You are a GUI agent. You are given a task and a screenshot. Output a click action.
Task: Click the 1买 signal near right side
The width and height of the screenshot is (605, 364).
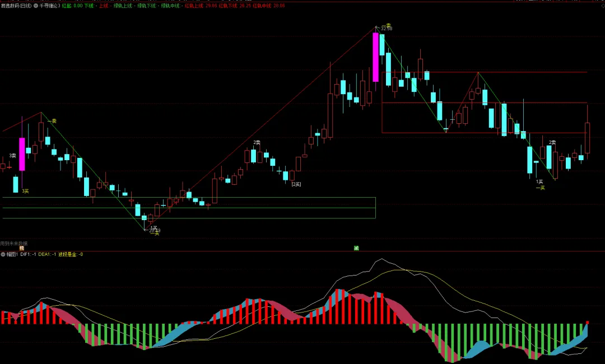[x=539, y=181]
